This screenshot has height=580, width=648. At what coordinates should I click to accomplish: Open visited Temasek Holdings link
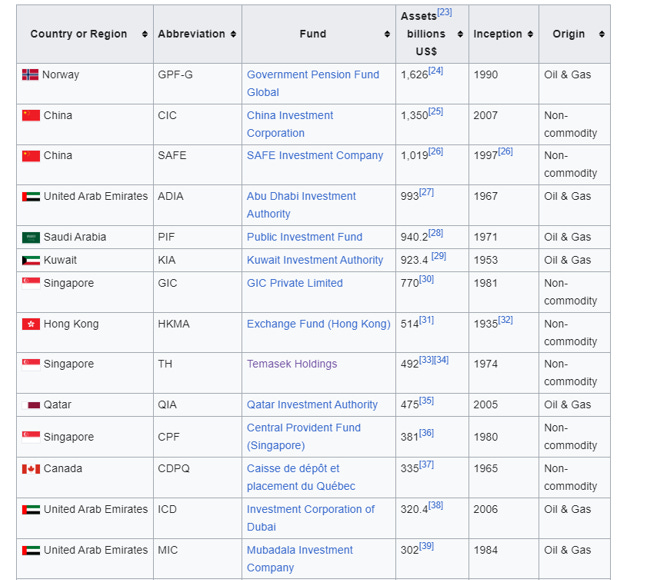[292, 364]
